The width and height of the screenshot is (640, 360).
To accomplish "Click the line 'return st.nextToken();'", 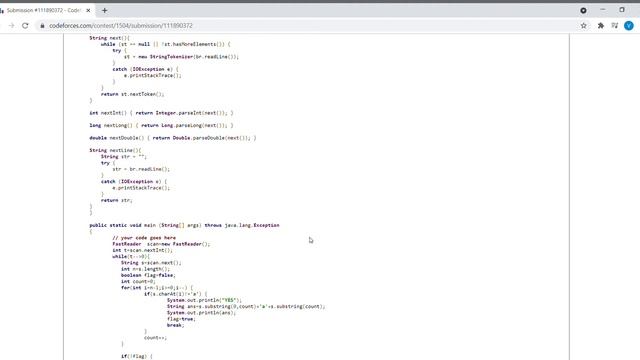I will point(133,94).
